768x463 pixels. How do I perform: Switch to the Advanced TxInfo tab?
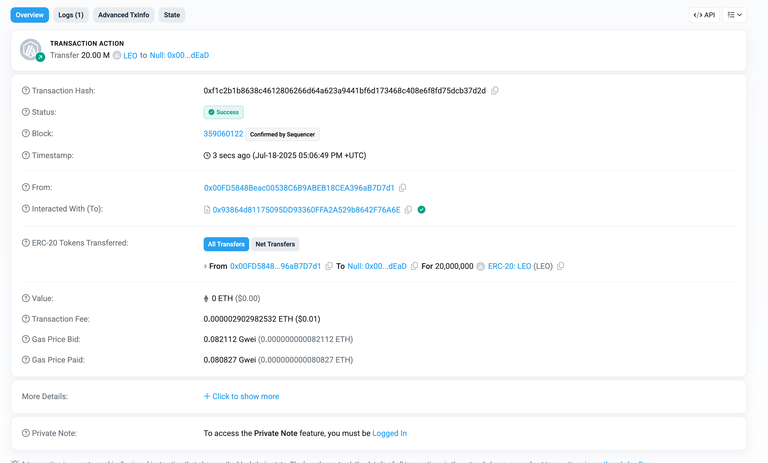click(x=123, y=15)
